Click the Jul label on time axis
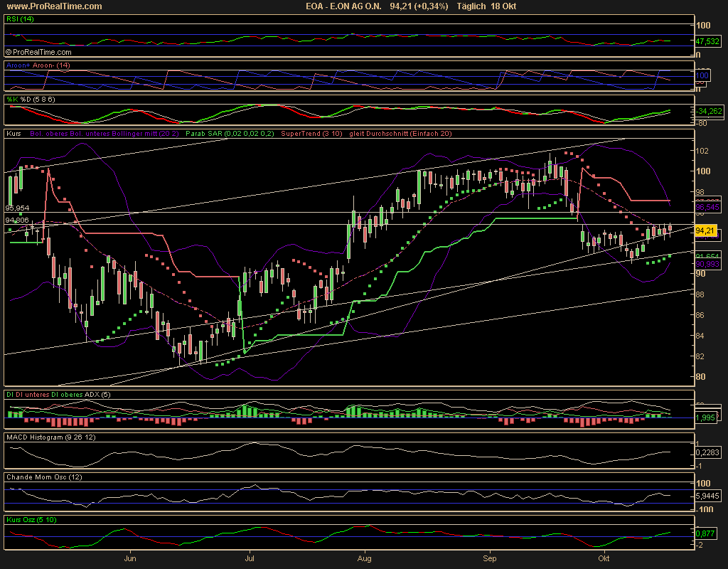 250,558
